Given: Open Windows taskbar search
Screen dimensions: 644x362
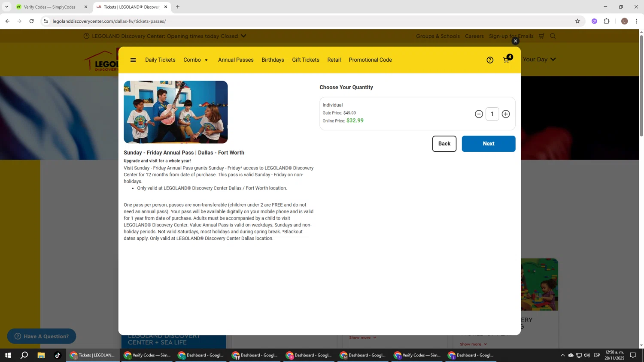Looking at the screenshot, I should point(24,355).
